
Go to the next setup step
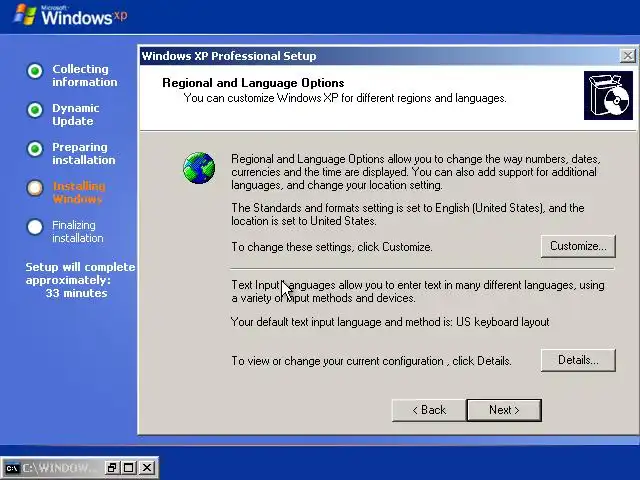[504, 410]
